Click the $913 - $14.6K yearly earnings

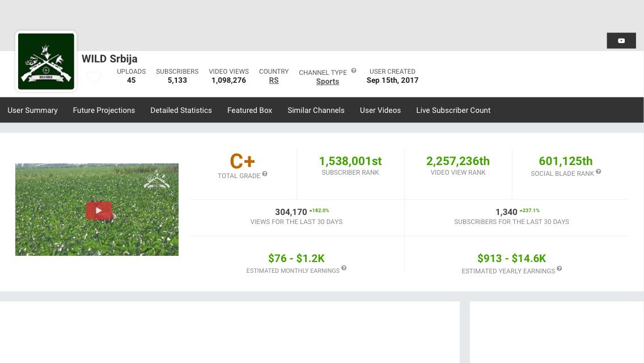511,258
